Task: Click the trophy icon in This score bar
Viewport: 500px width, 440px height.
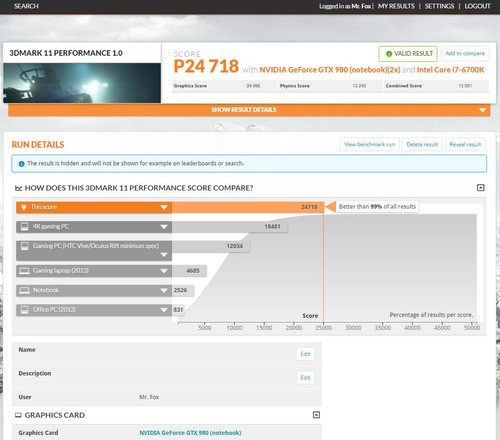Action: click(24, 207)
